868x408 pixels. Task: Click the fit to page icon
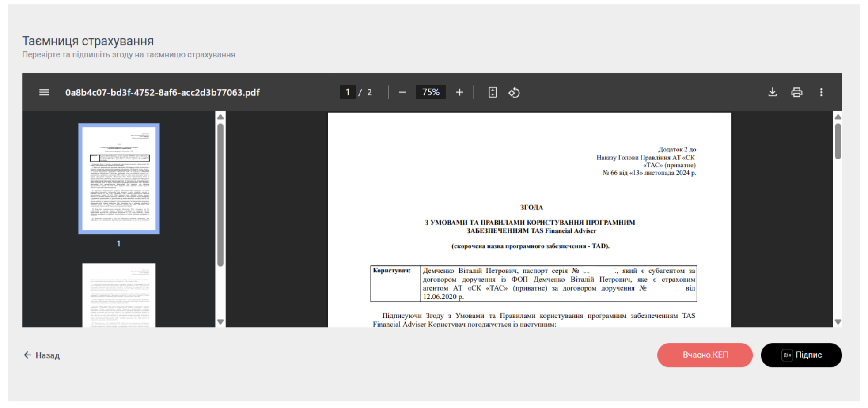point(492,92)
